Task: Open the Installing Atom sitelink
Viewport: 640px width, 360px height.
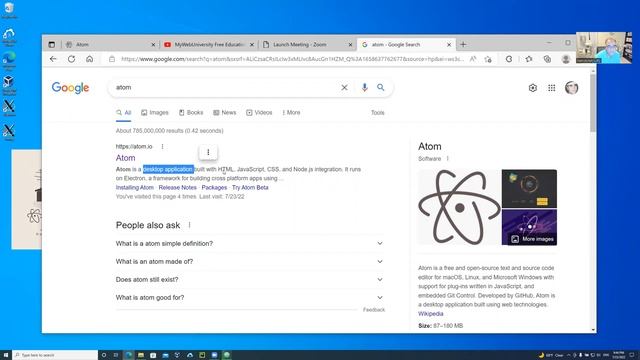Action: coord(135,188)
